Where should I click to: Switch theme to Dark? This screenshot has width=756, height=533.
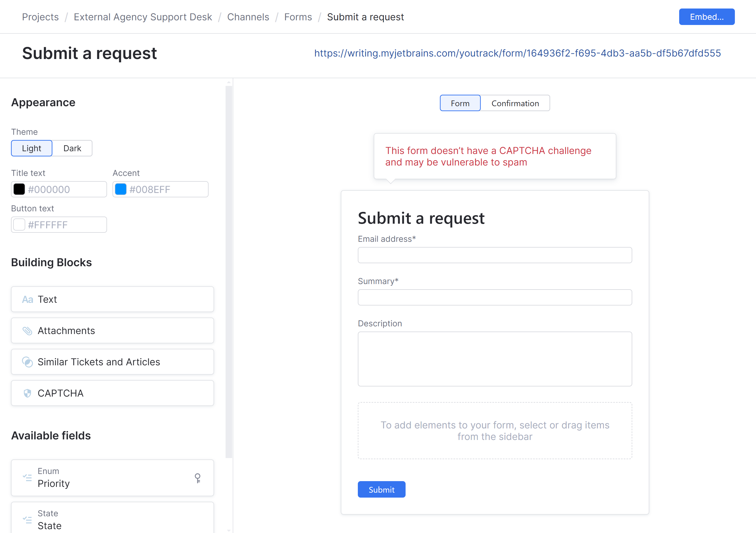click(72, 148)
